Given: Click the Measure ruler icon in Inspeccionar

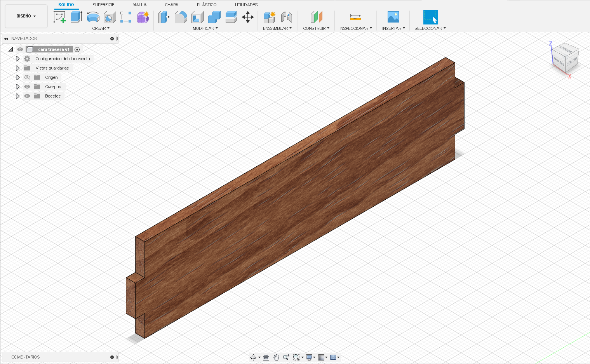Looking at the screenshot, I should click(x=356, y=17).
